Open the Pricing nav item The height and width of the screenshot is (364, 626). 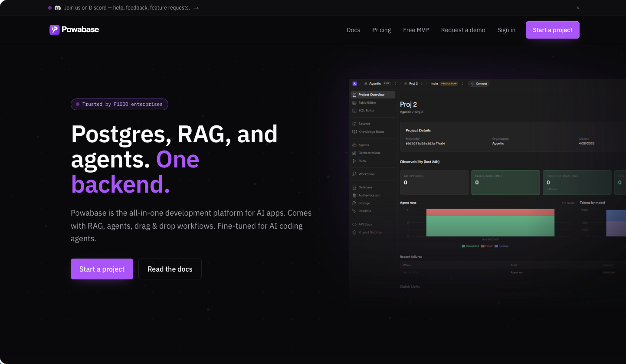coord(382,30)
